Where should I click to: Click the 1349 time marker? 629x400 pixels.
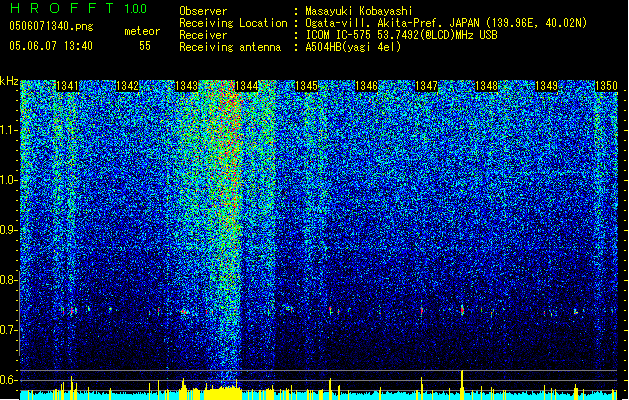tap(546, 86)
